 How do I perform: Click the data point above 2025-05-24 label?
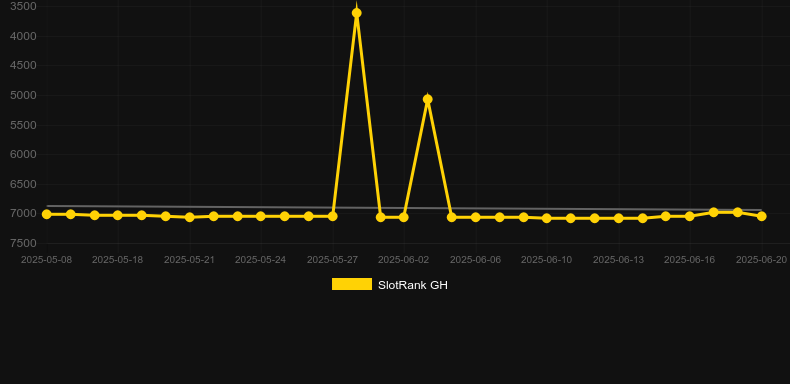(260, 216)
